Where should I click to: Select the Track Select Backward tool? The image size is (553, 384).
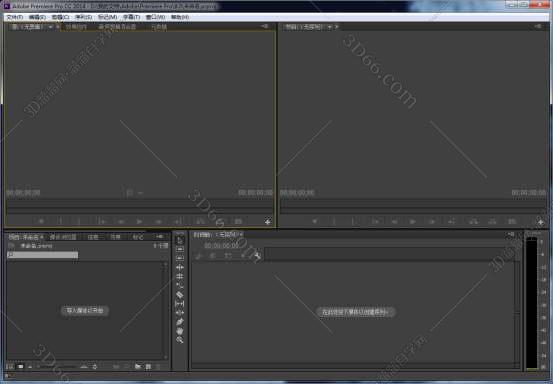tap(180, 258)
